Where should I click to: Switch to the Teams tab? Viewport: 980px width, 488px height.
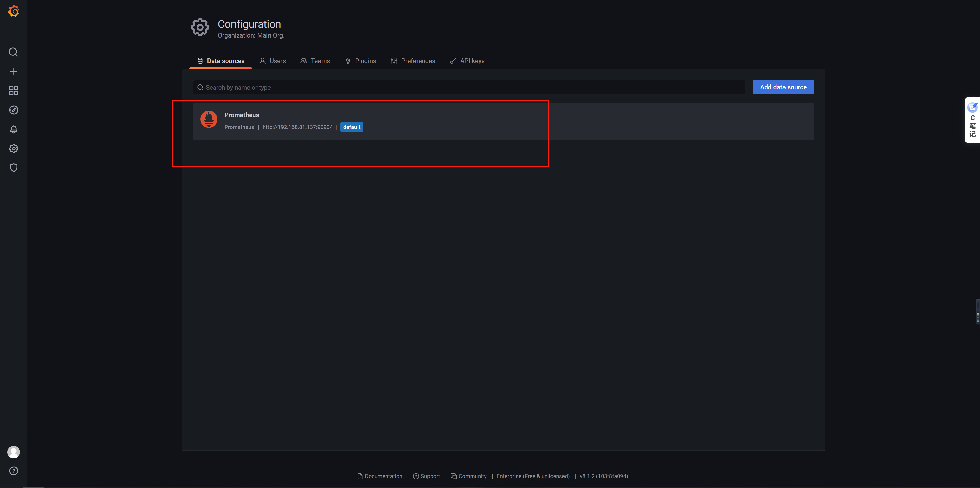pos(315,61)
